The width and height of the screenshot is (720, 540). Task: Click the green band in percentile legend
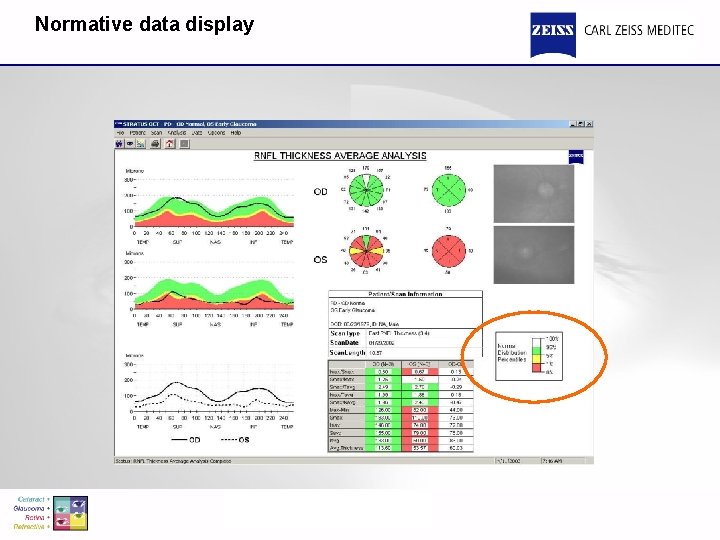tap(537, 350)
